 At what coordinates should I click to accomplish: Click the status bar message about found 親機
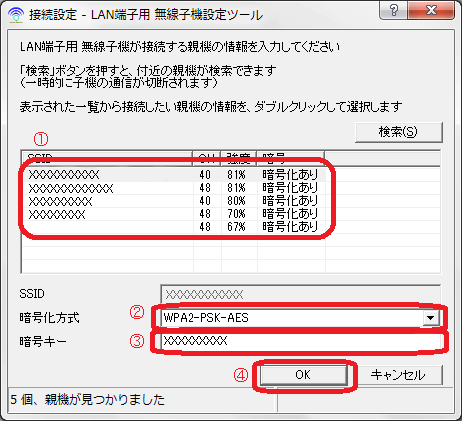(x=88, y=399)
